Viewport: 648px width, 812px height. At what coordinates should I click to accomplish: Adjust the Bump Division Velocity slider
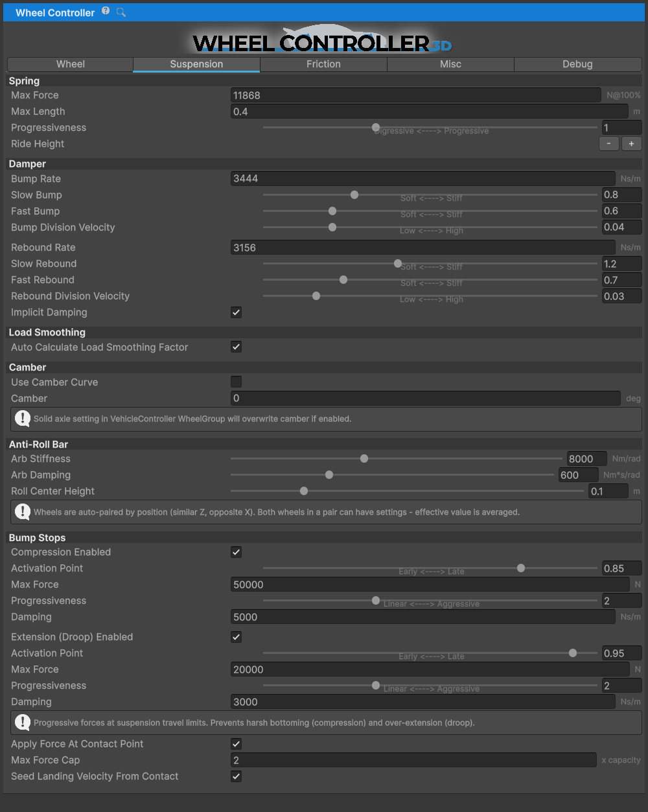coord(430,227)
